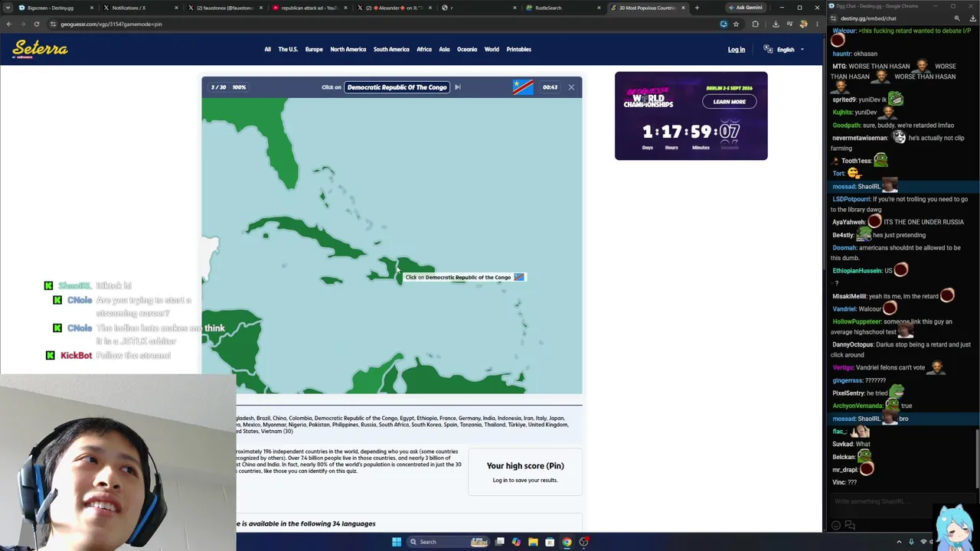The width and height of the screenshot is (980, 551).
Task: Click Log in to save your results
Action: 525,481
